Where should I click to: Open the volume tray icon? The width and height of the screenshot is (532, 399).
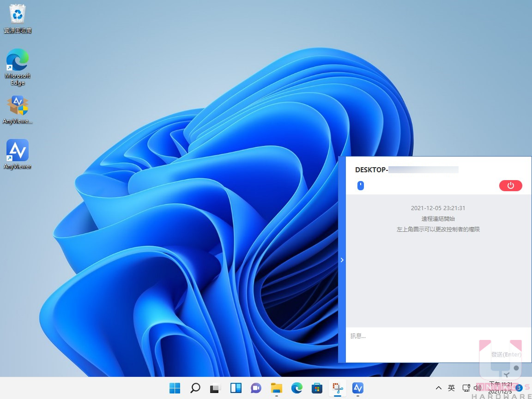[477, 388]
